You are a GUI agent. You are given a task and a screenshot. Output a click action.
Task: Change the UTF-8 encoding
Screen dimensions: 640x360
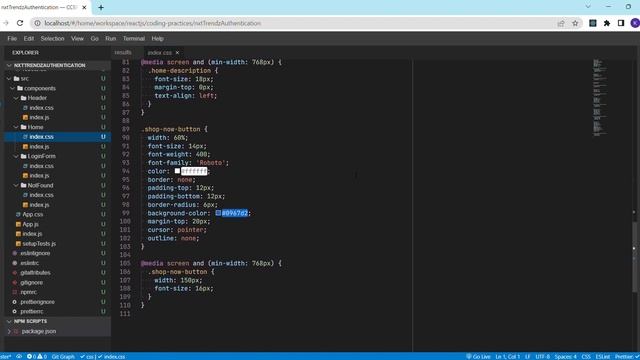pos(542,357)
